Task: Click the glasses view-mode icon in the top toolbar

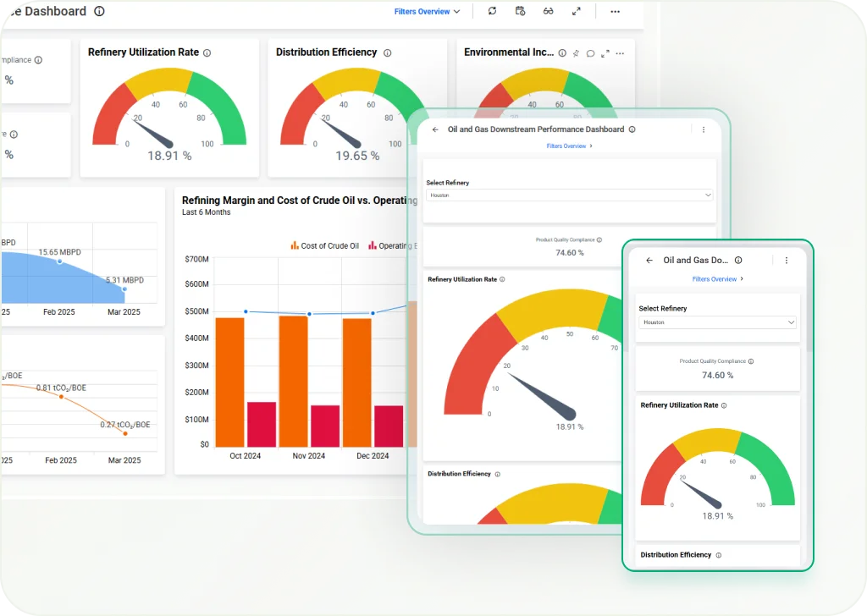Action: tap(548, 11)
